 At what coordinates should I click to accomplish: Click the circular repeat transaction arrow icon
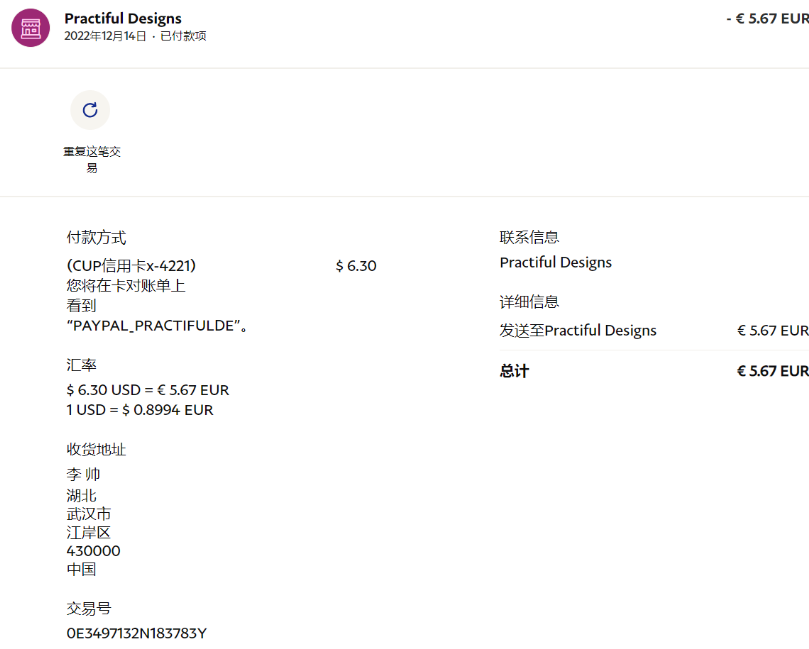point(90,110)
